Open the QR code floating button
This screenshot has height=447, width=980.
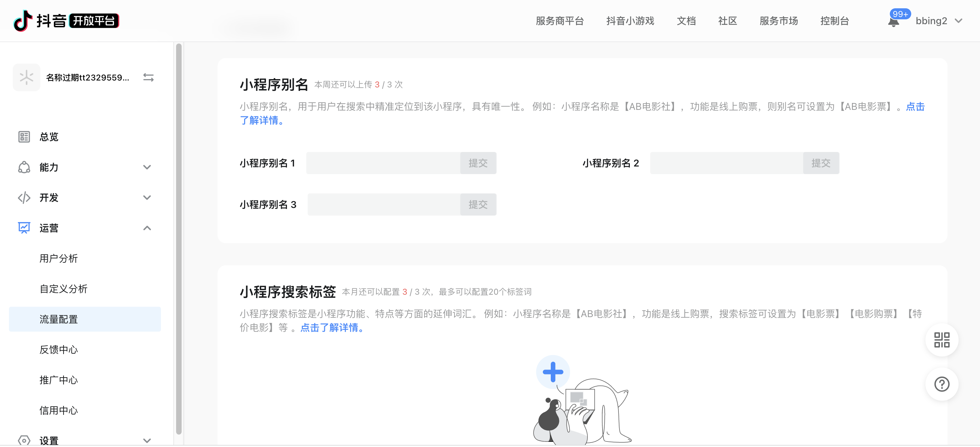click(942, 340)
